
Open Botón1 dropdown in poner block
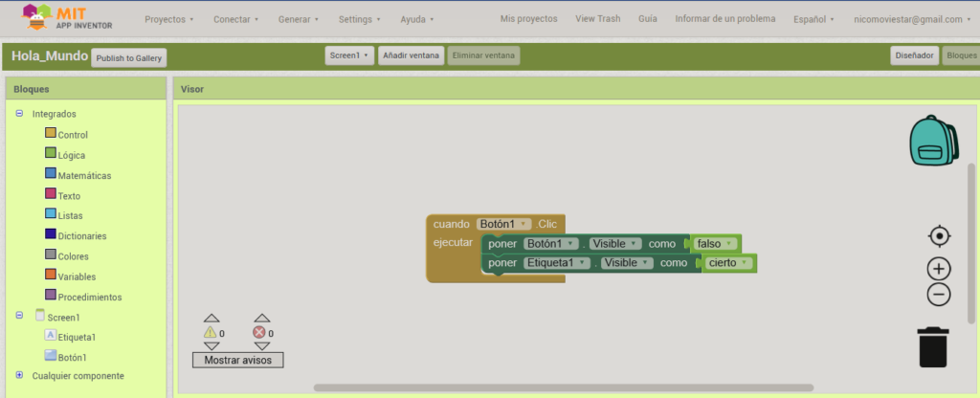click(x=551, y=244)
